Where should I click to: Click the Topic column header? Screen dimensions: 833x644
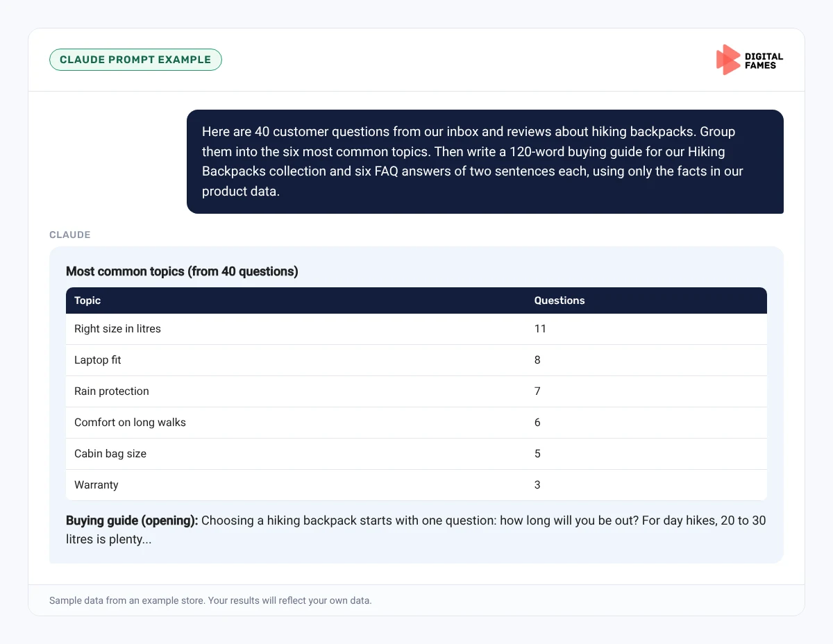point(87,300)
